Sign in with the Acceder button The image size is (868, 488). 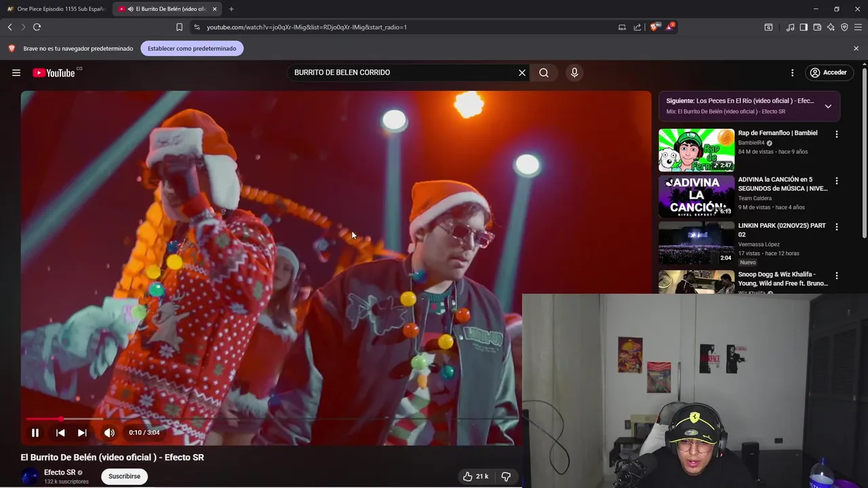[829, 73]
